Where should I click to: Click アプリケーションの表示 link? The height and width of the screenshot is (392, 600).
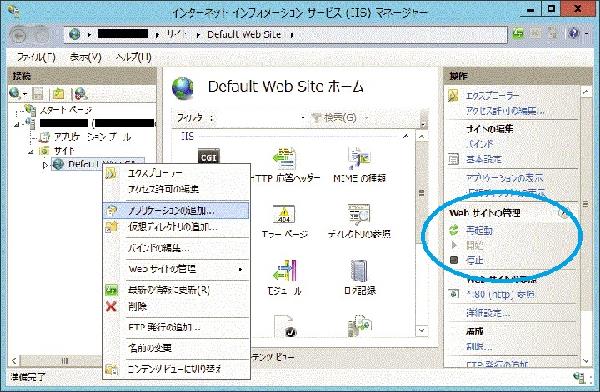(x=504, y=178)
